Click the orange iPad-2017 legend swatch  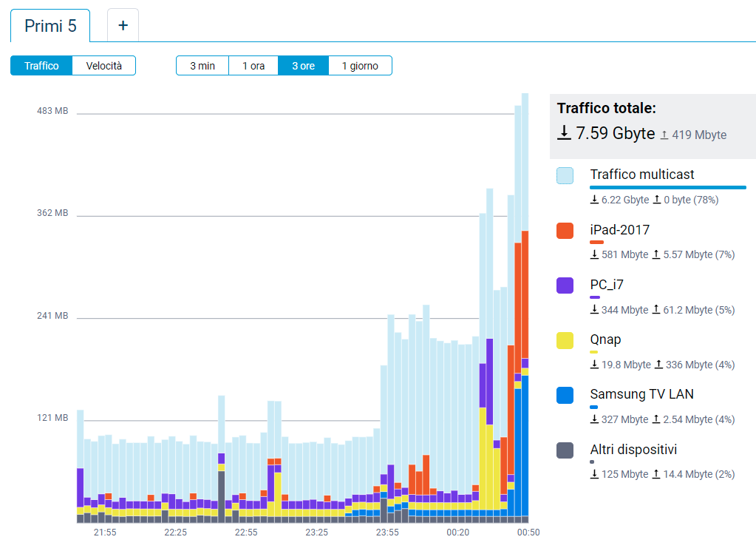pyautogui.click(x=565, y=231)
